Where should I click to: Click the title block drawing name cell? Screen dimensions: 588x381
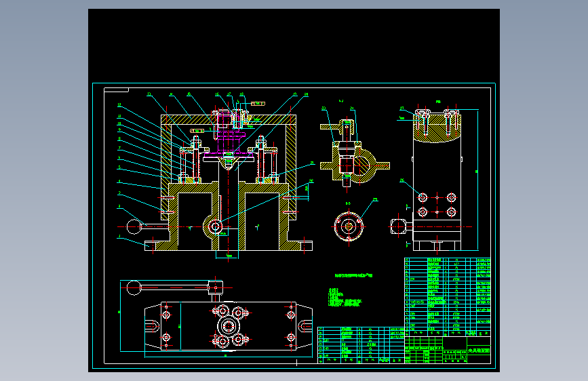(479, 350)
